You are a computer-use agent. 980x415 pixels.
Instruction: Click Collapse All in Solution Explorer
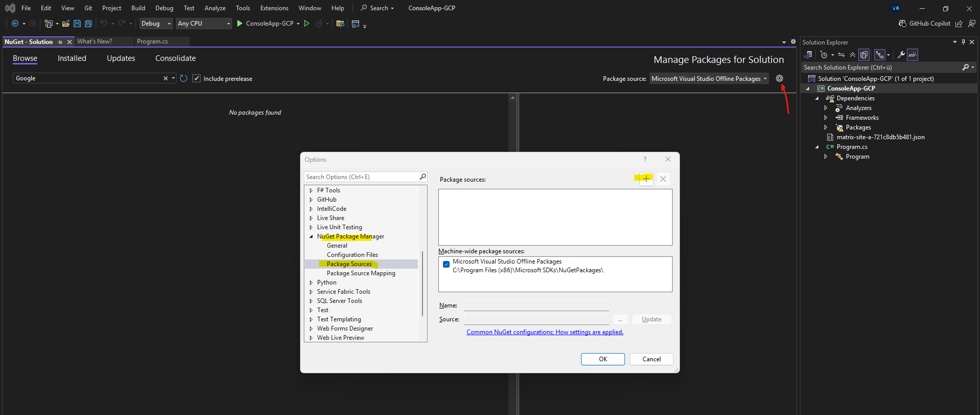(x=852, y=55)
